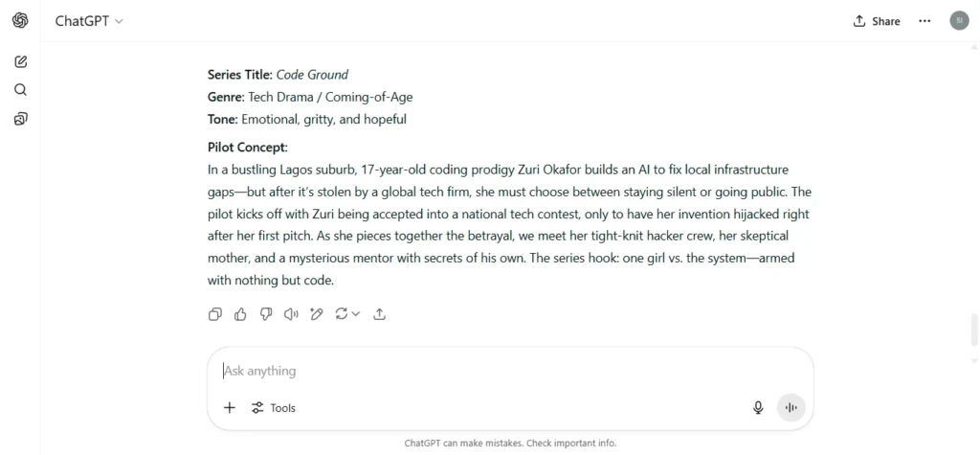
Task: Open the Tools menu in composer
Action: tap(273, 408)
